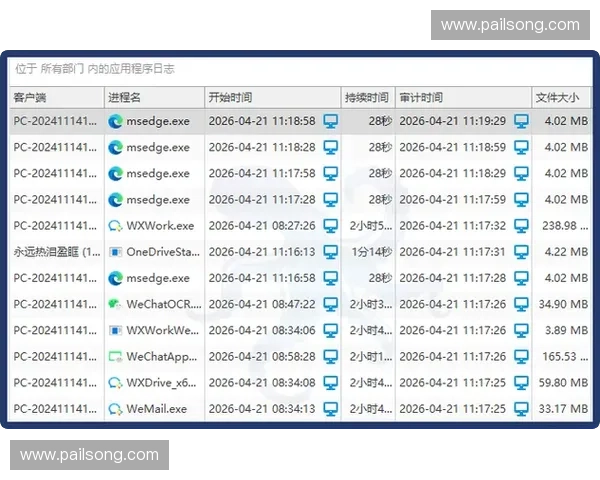600x480 pixels.
Task: Sort by the 开始时间 column header
Action: click(x=272, y=97)
